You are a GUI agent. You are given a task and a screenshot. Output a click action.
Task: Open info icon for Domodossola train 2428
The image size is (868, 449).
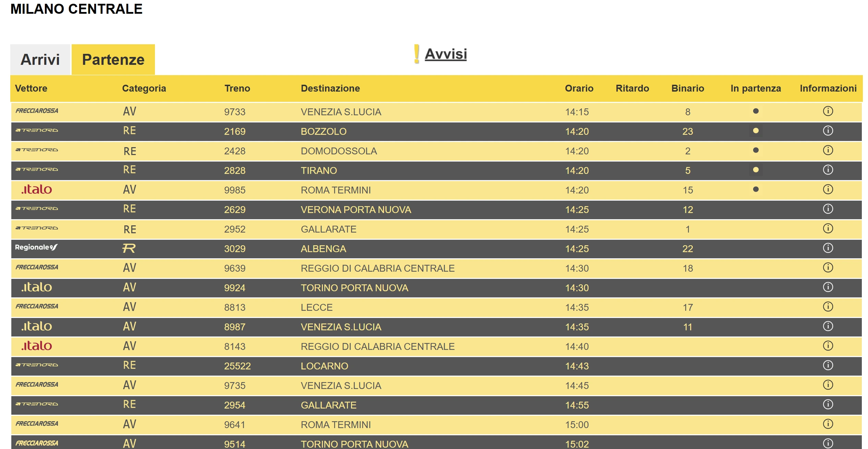[x=828, y=150]
